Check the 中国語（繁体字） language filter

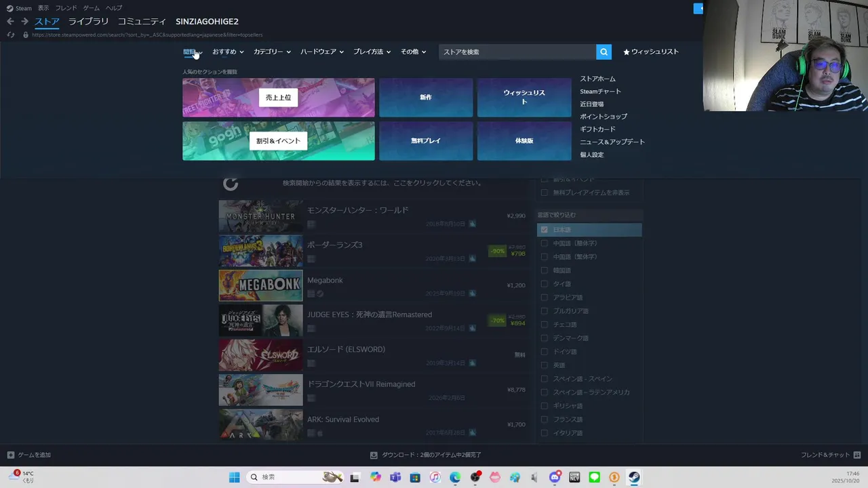click(x=544, y=257)
